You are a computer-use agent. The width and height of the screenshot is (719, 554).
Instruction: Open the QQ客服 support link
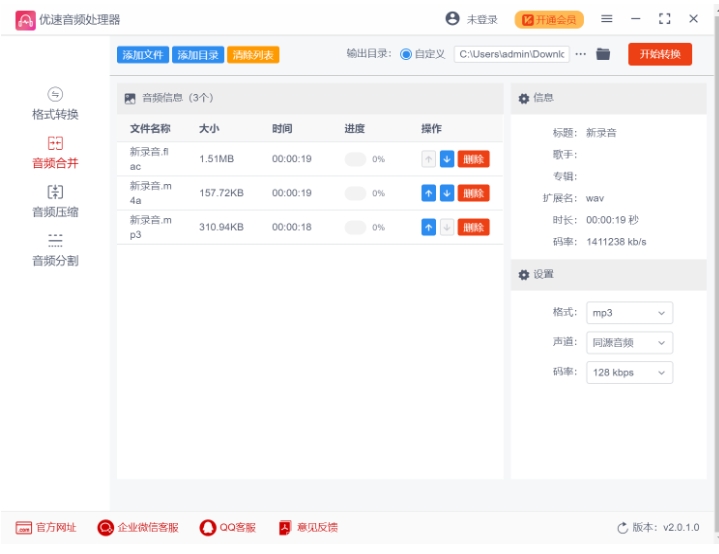(x=227, y=527)
